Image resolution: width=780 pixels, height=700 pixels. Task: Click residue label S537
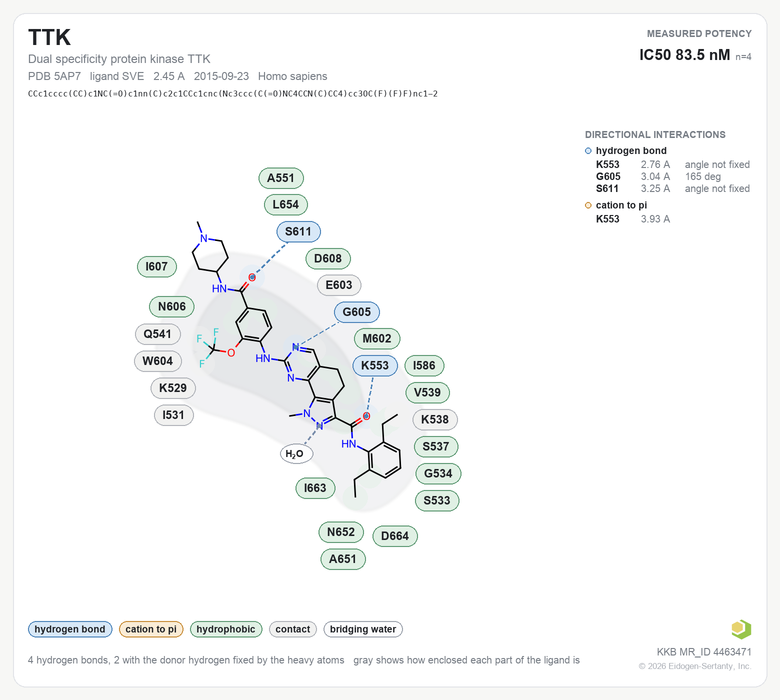point(436,446)
